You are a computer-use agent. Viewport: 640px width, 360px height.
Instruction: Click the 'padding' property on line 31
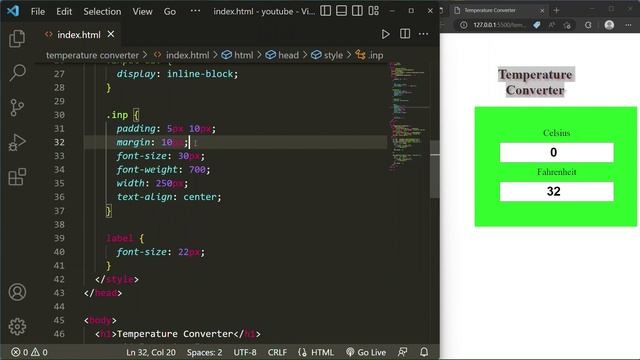[x=136, y=129]
